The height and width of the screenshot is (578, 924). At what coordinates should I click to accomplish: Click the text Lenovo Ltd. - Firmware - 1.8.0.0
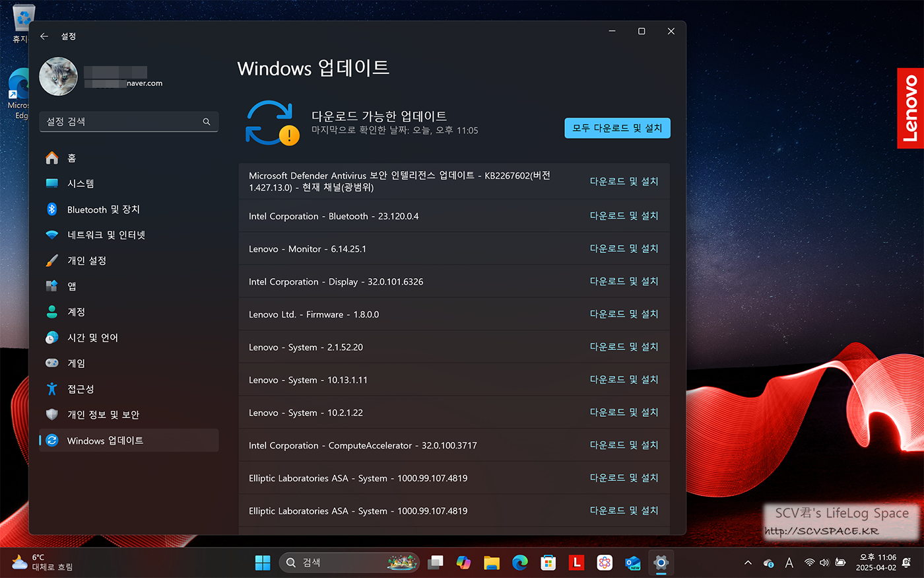tap(313, 314)
